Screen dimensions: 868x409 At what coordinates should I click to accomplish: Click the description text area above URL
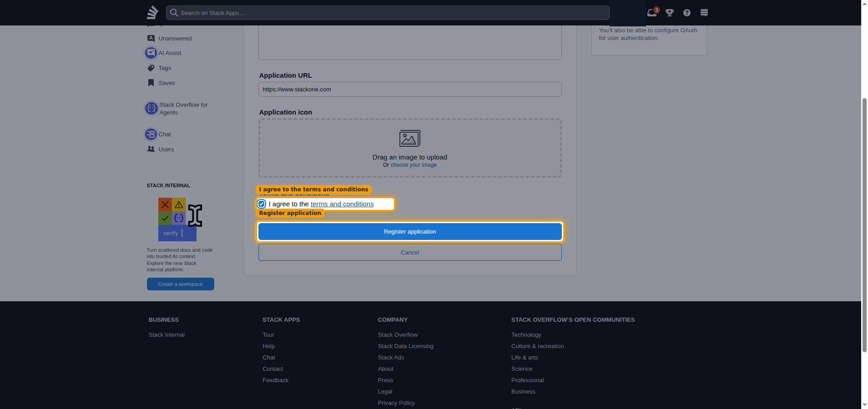(x=410, y=42)
